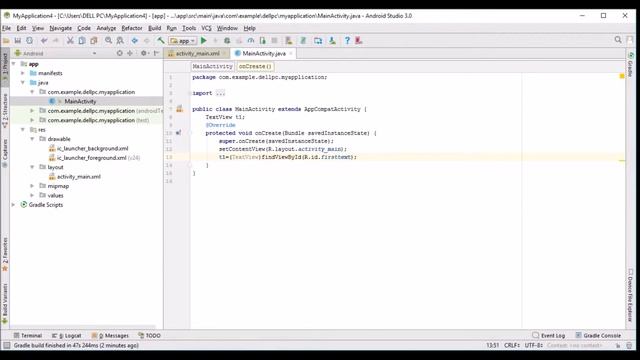Expand the manifests folder
The image size is (640, 360).
pyautogui.click(x=23, y=73)
